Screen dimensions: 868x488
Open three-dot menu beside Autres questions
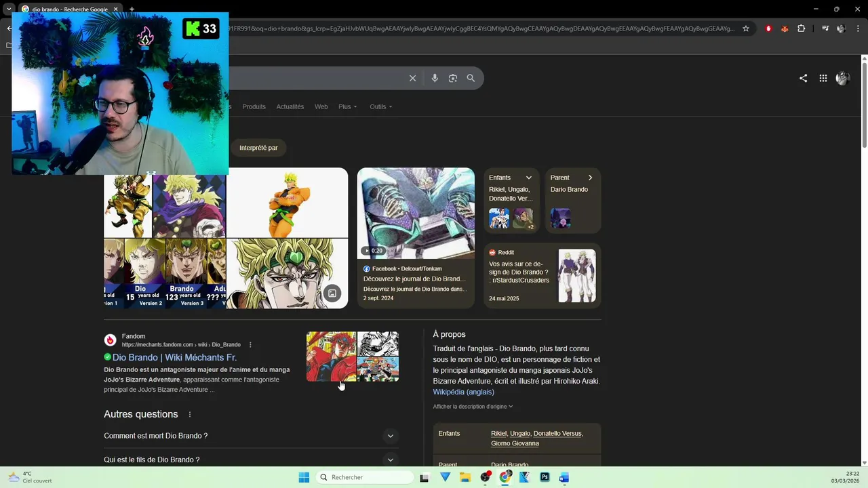tap(190, 414)
